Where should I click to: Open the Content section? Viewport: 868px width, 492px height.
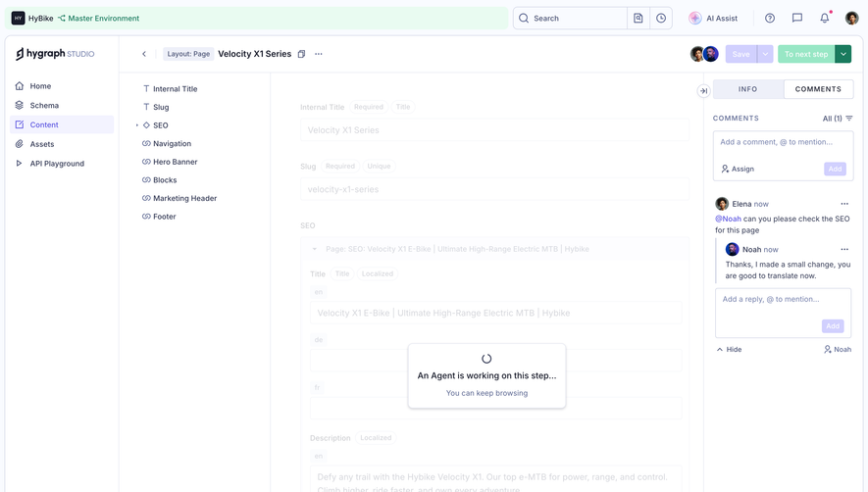(x=62, y=124)
